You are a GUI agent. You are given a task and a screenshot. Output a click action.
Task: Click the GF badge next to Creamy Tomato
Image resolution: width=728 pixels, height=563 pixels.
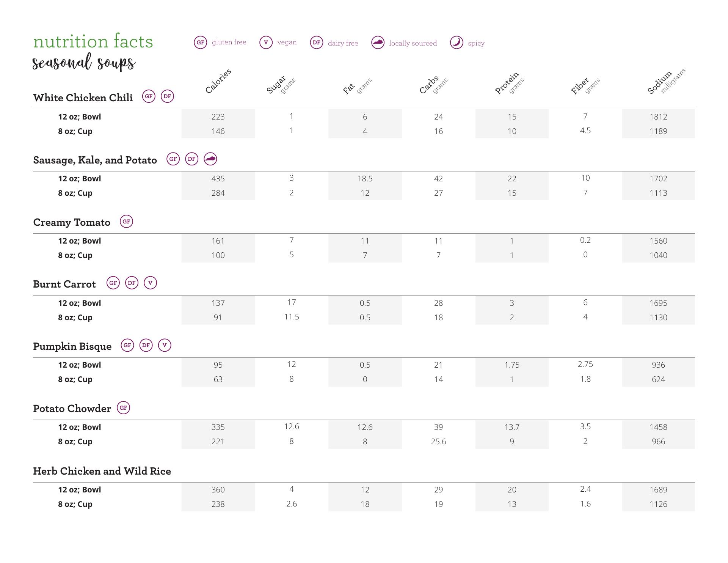126,222
